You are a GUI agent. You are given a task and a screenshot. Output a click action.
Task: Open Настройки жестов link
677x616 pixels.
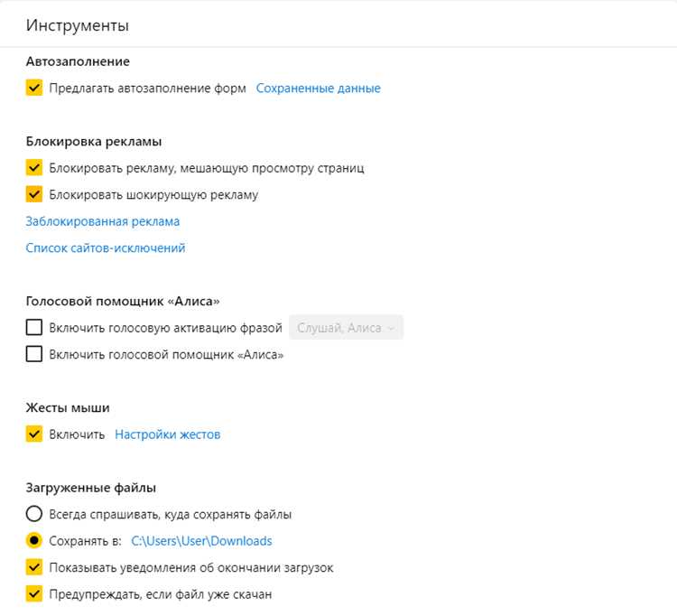(168, 434)
